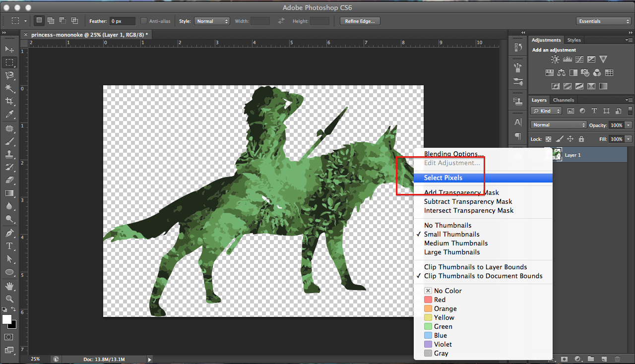Enable Subtract from selection mode

(63, 21)
